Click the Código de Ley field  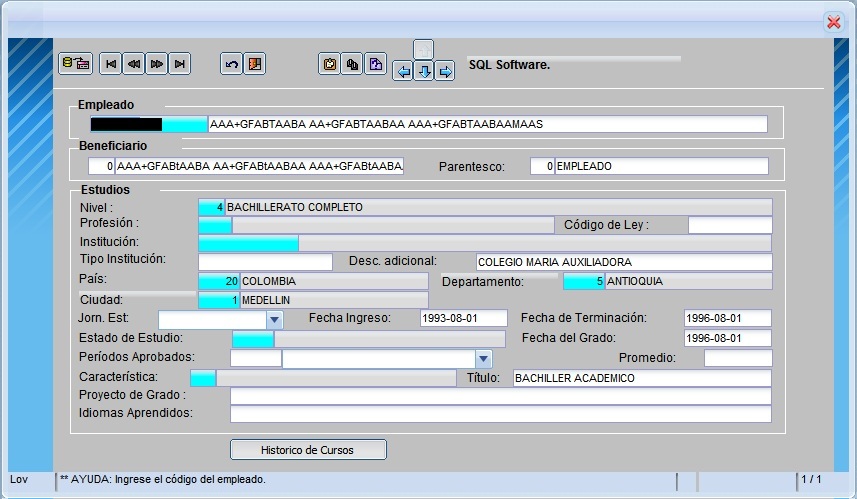pyautogui.click(x=729, y=225)
